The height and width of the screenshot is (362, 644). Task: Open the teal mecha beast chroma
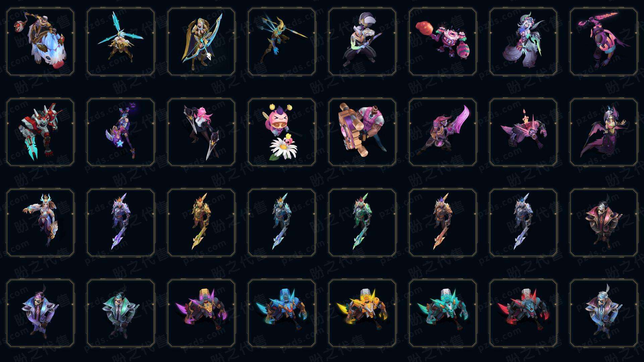point(443,313)
